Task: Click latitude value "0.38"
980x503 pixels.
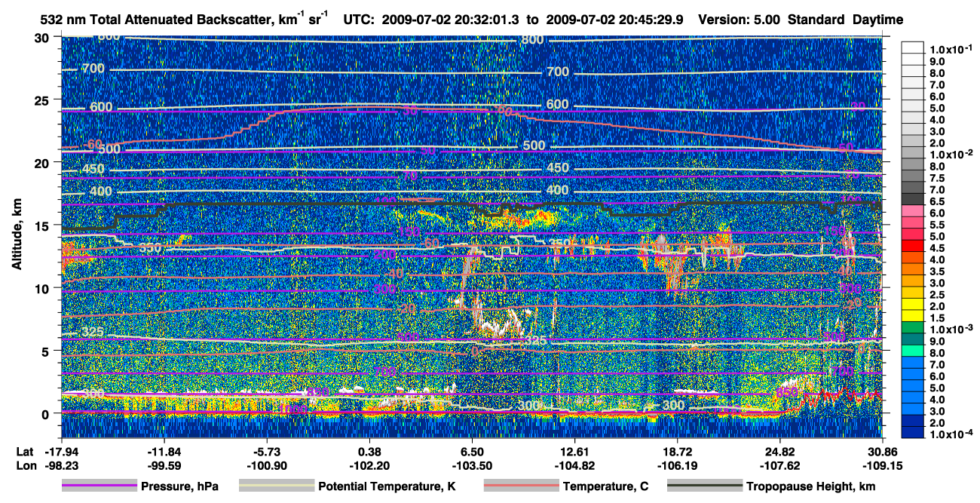Action: pos(369,451)
